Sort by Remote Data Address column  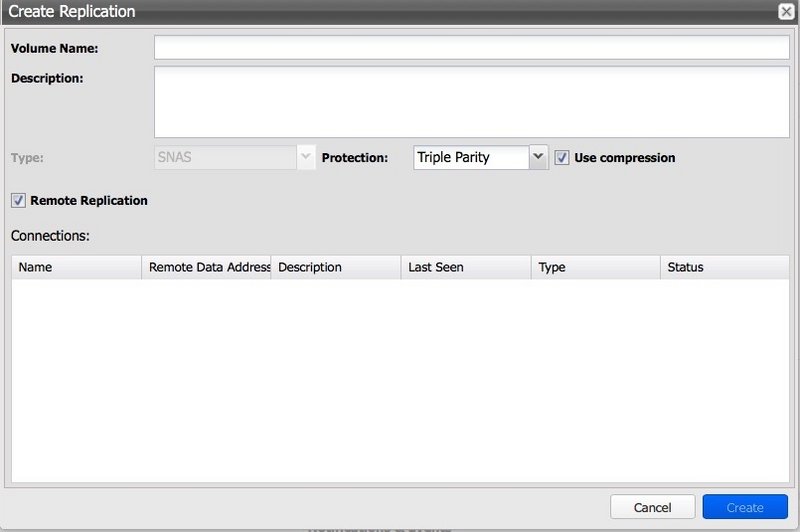point(206,267)
